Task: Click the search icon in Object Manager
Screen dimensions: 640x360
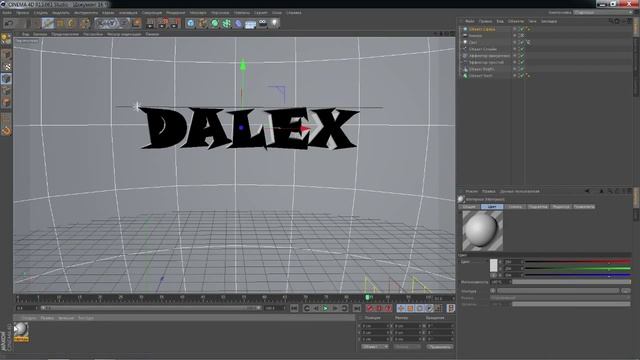Action: pos(611,21)
